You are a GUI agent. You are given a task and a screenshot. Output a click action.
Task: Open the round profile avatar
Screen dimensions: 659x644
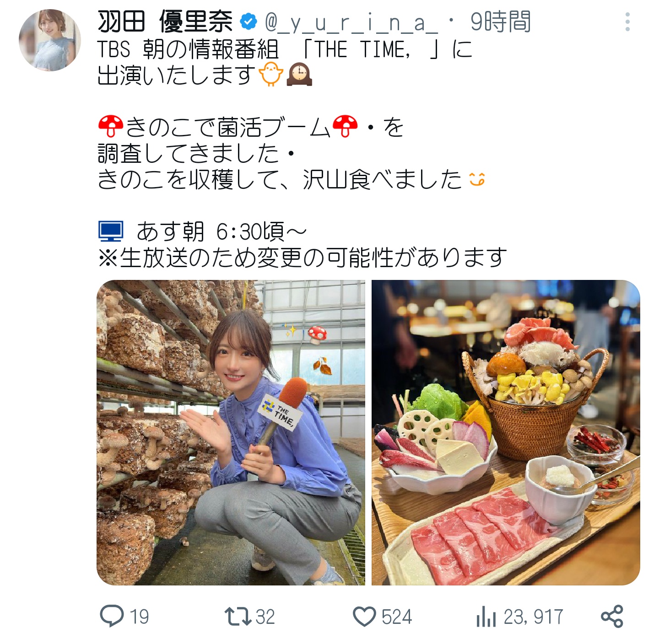pyautogui.click(x=50, y=40)
